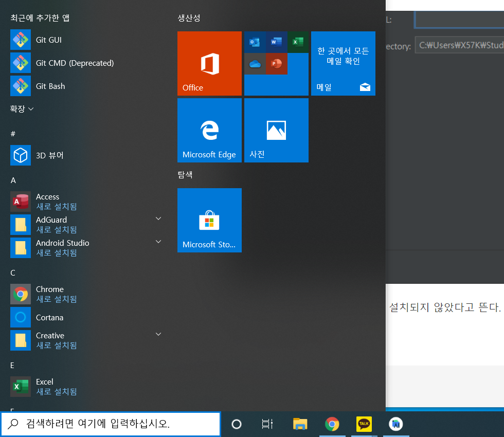The image size is (504, 437).
Task: Open Excel in the Office apps tile
Action: pyautogui.click(x=298, y=42)
